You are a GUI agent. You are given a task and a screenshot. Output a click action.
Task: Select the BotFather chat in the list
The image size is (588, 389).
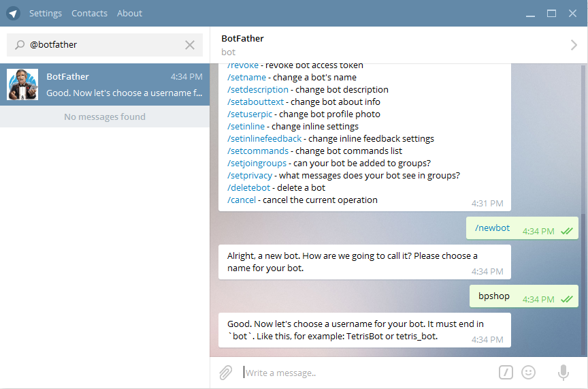pyautogui.click(x=105, y=84)
